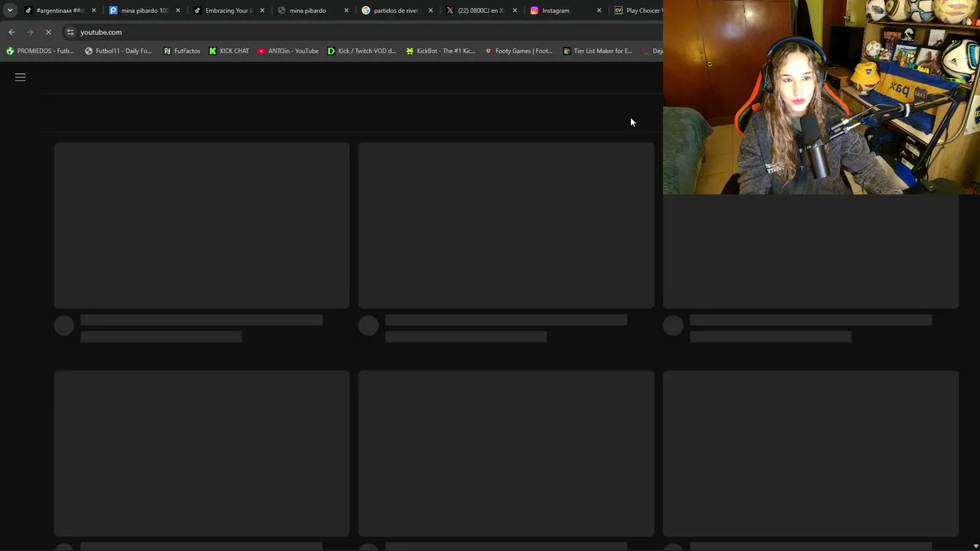Open the KickBot bookmark
The width and height of the screenshot is (980, 551).
pyautogui.click(x=440, y=51)
